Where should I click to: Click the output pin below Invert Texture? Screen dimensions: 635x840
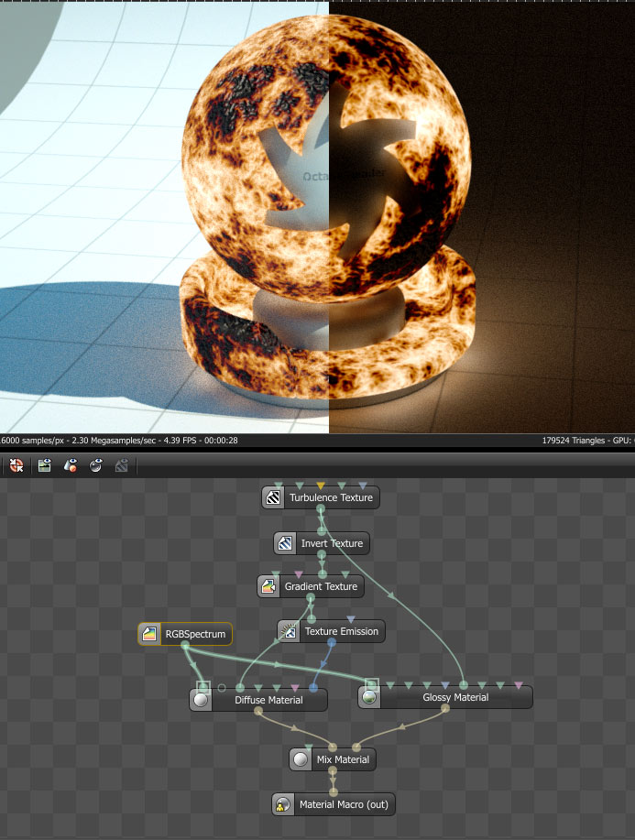point(322,554)
